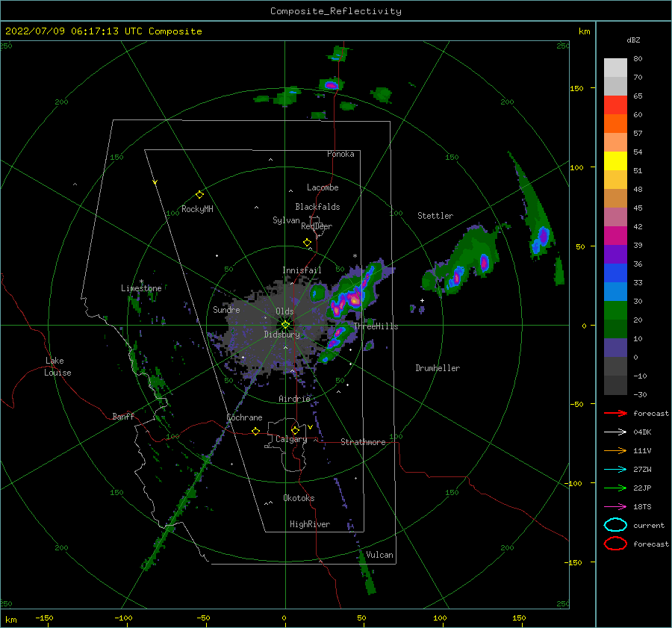Click the white 04DK arrow in legend
Screen dimensions: 672x628
click(615, 432)
